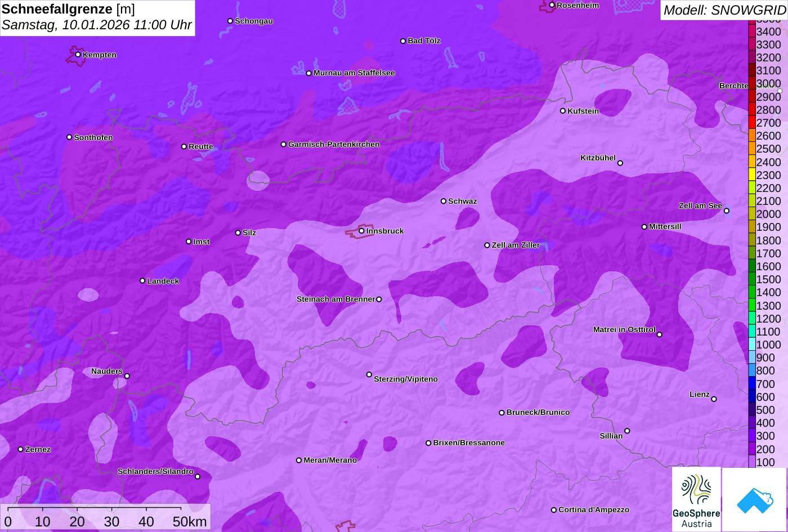
Task: Click the Lienz marker dot
Action: [714, 399]
